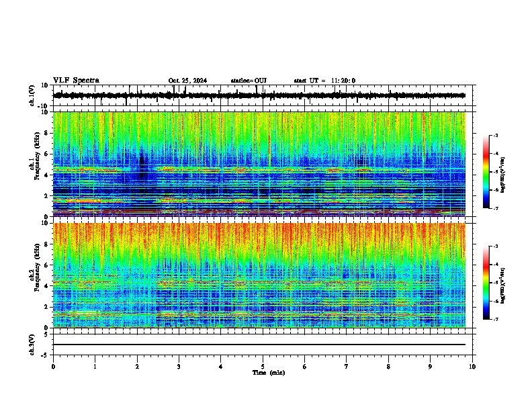Click the "-7" tick on ch.2 color bar

click(495, 319)
